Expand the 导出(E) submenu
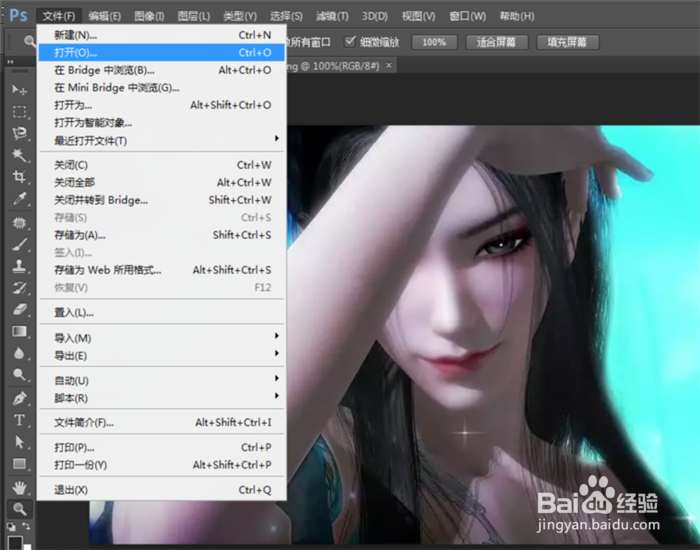The image size is (700, 550). point(161,356)
